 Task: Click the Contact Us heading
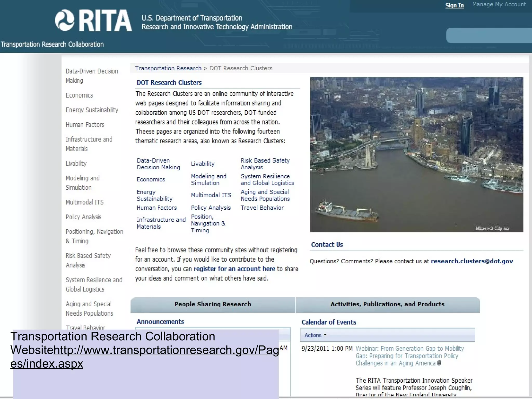[327, 245]
